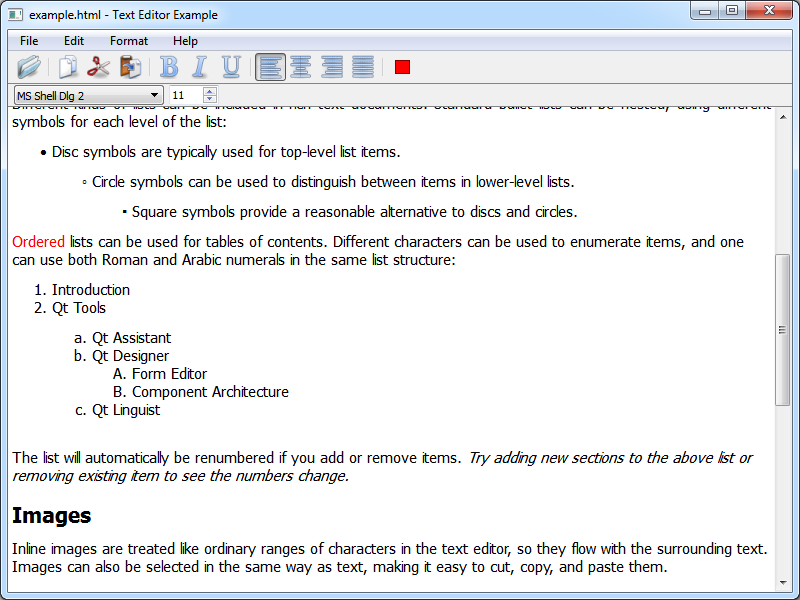Screen dimensions: 800x600
Task: Toggle Bold formatting
Action: [169, 67]
